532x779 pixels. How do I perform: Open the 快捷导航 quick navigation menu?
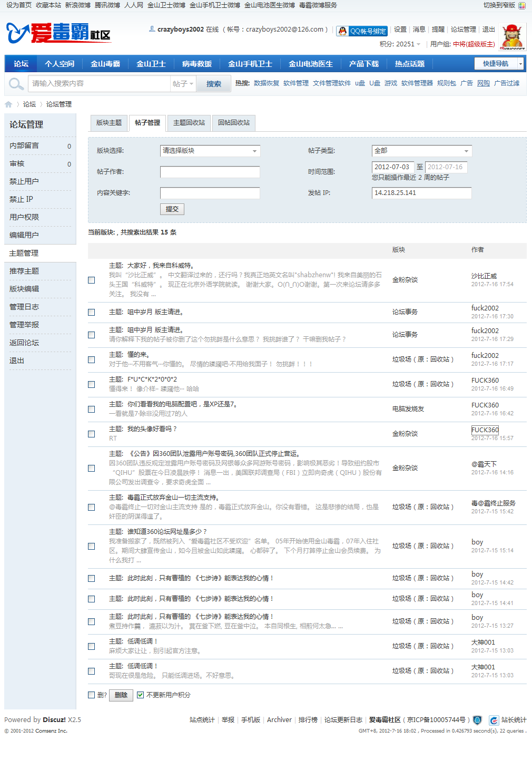pyautogui.click(x=496, y=63)
